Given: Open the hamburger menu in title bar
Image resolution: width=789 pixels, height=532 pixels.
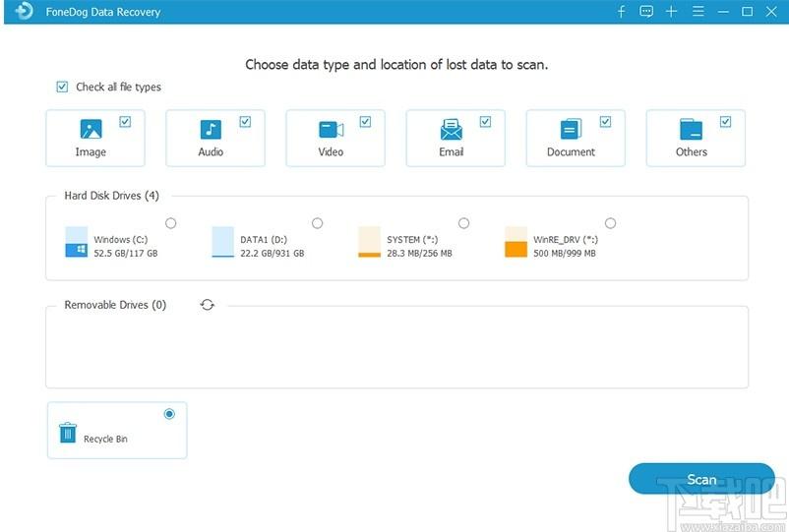Looking at the screenshot, I should pos(698,12).
